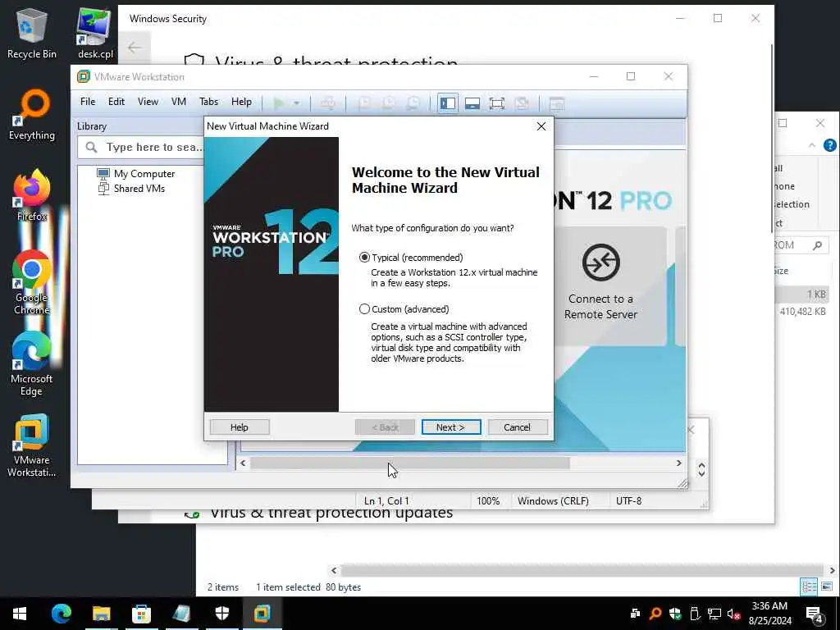Click the Unity mode toolbar icon

pyautogui.click(x=522, y=103)
